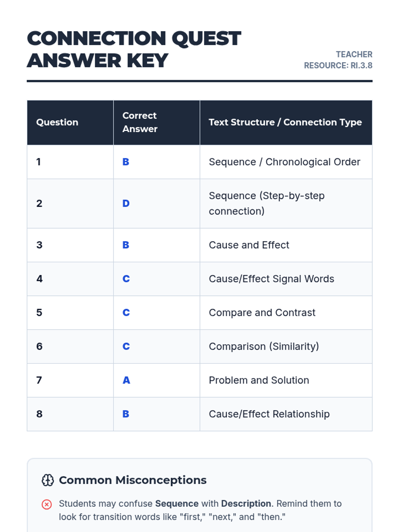Click the red X circle icon
Image resolution: width=399 pixels, height=532 pixels.
click(x=47, y=504)
